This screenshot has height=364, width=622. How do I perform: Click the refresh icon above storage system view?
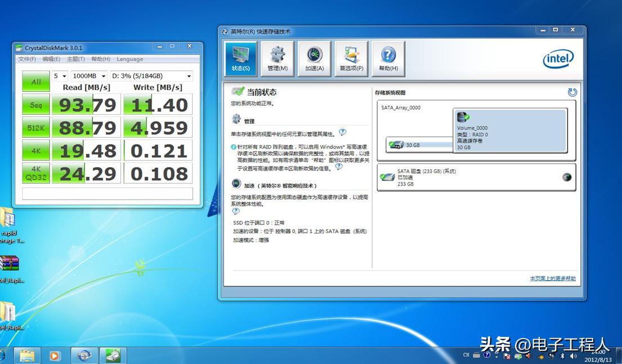click(572, 92)
